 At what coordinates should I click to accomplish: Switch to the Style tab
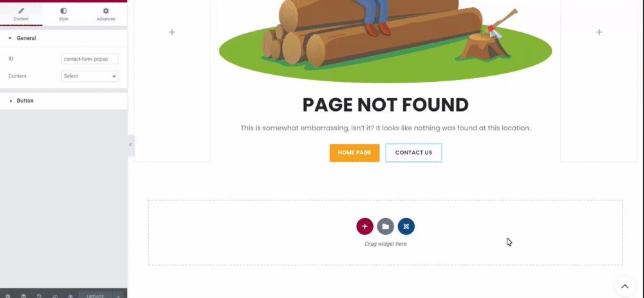coord(63,14)
